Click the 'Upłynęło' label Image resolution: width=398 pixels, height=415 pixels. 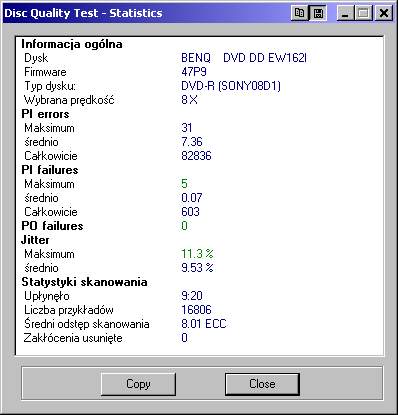tap(47, 296)
